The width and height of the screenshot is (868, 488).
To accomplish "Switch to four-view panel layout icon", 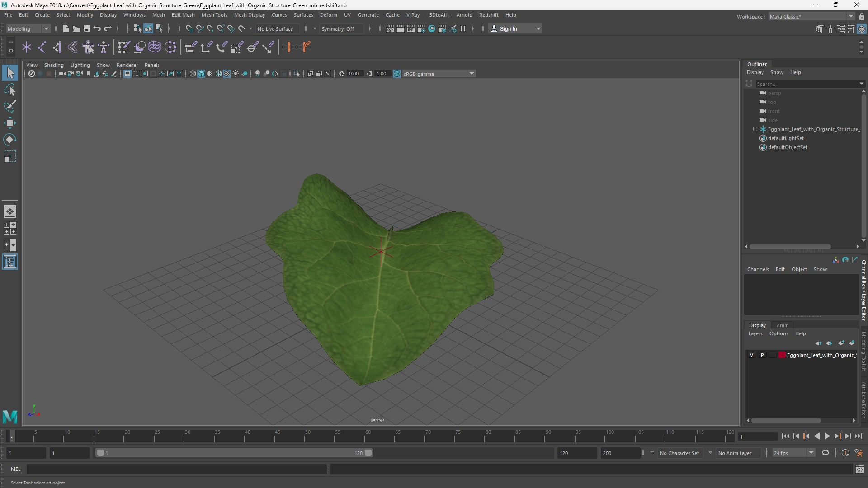I will tap(10, 228).
